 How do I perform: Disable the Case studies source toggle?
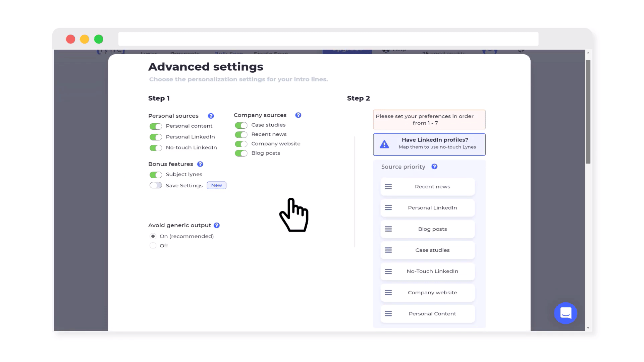click(x=241, y=125)
